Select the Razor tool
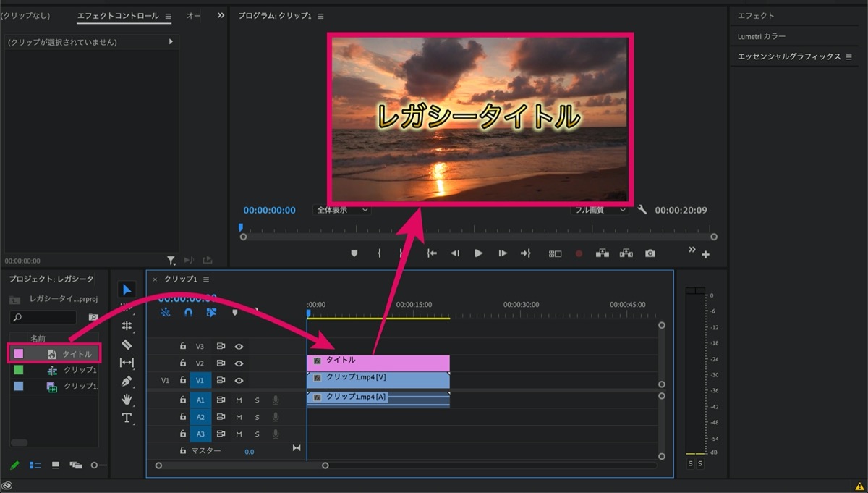This screenshot has height=493, width=868. [x=127, y=345]
